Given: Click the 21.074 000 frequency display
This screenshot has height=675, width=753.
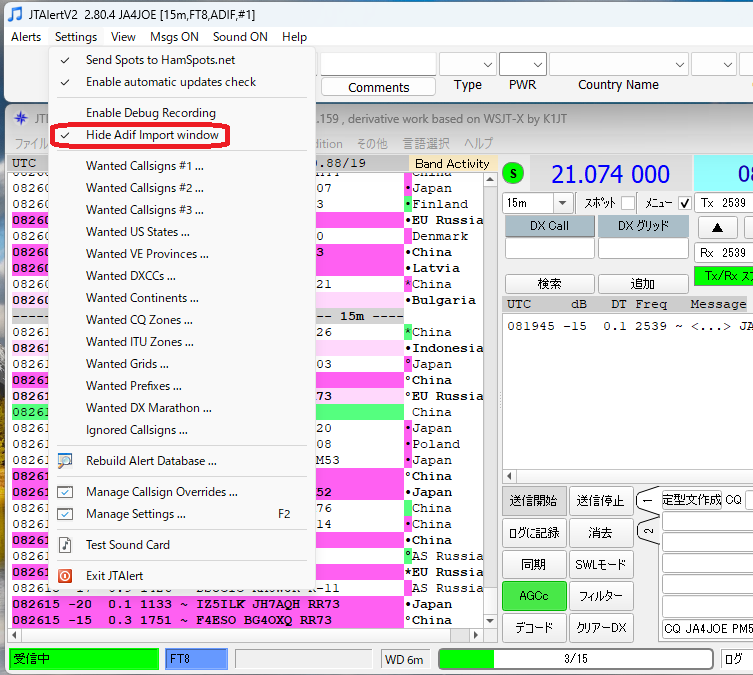Looking at the screenshot, I should 610,174.
